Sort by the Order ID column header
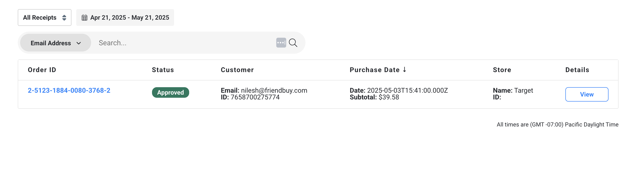 click(42, 70)
